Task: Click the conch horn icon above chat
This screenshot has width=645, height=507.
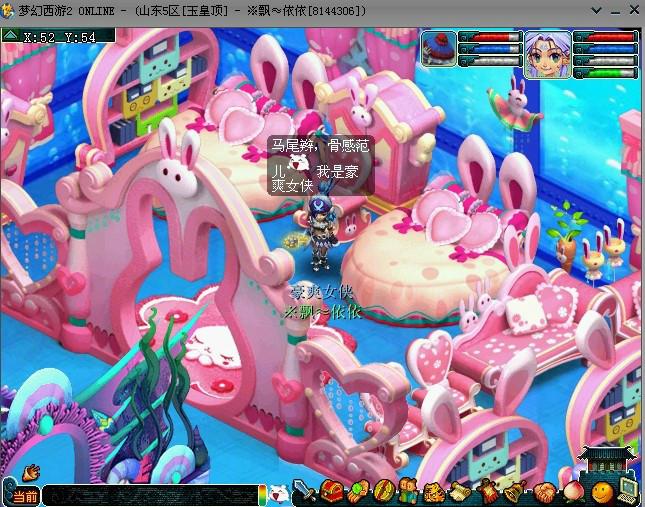Action: 31,473
